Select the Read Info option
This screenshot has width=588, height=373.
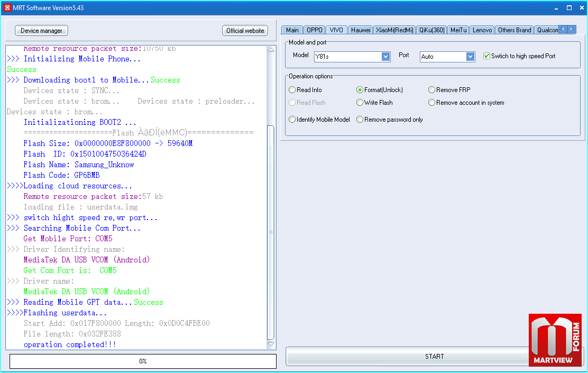pos(305,90)
